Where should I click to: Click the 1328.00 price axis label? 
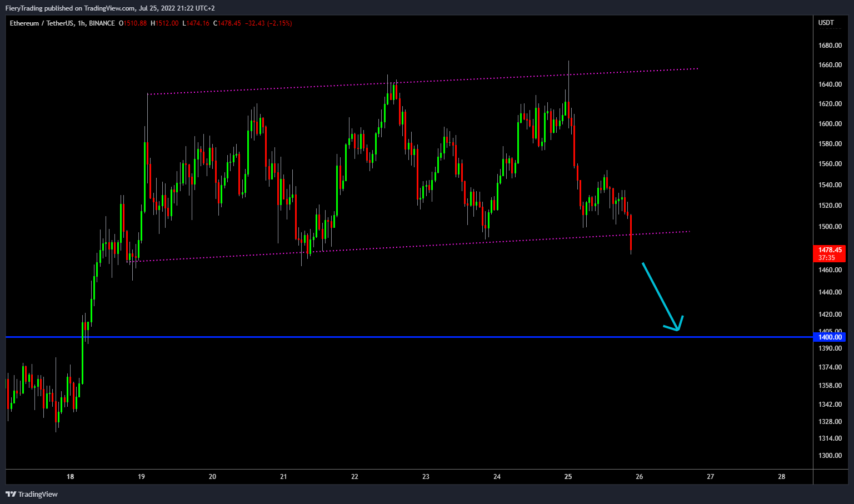(x=830, y=422)
